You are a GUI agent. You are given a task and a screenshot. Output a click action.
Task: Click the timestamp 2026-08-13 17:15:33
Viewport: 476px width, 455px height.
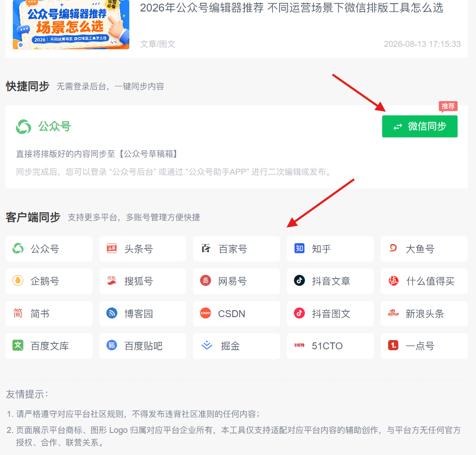coord(422,44)
